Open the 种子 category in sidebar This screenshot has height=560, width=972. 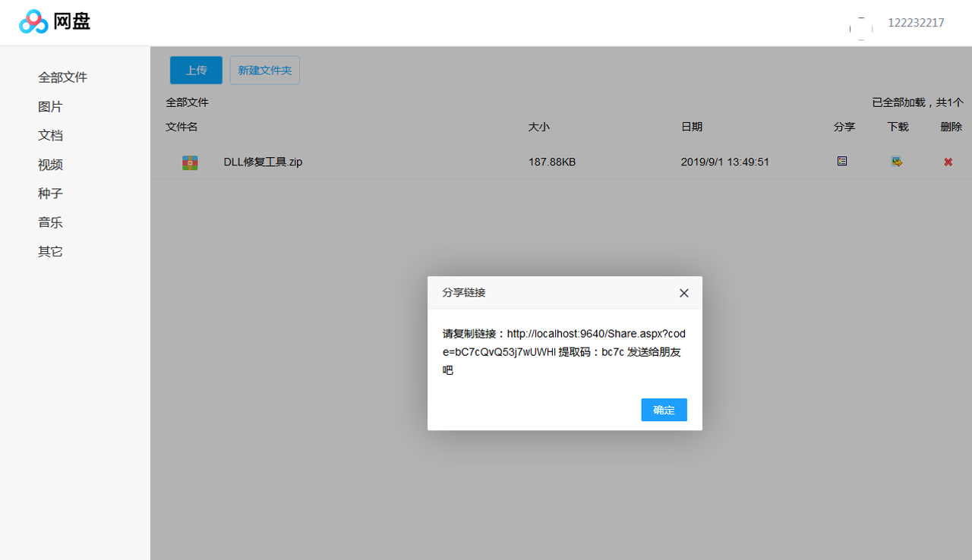(x=50, y=193)
